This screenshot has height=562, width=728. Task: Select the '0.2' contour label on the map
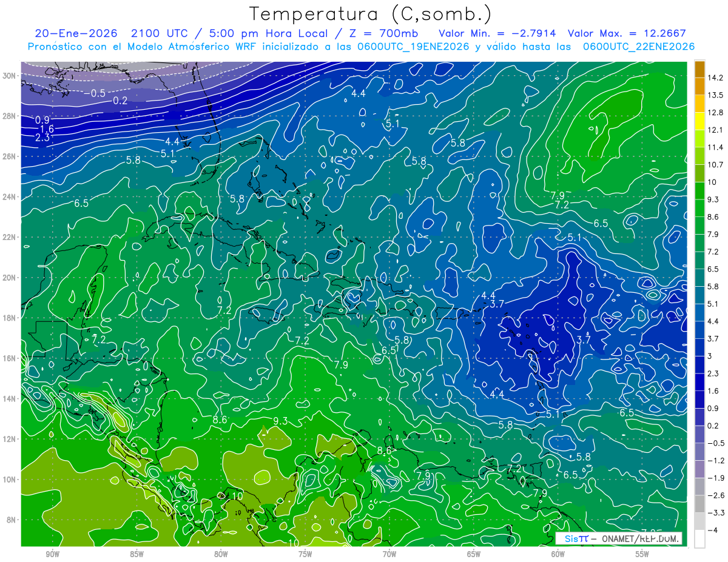click(120, 101)
